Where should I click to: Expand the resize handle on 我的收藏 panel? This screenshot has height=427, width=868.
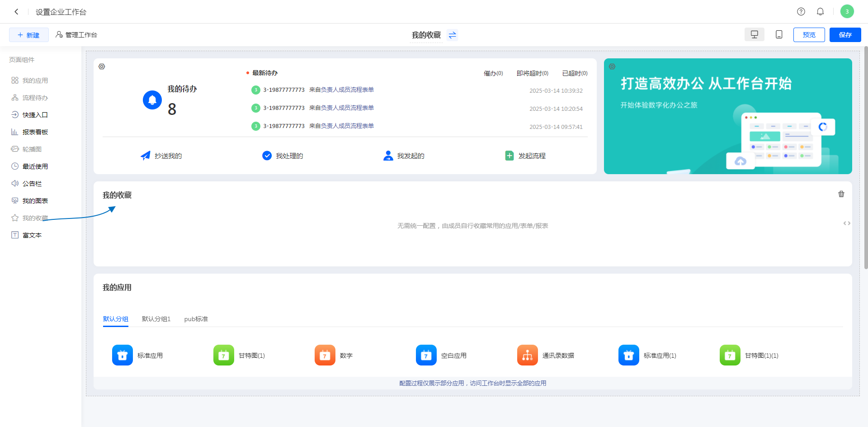(x=846, y=223)
